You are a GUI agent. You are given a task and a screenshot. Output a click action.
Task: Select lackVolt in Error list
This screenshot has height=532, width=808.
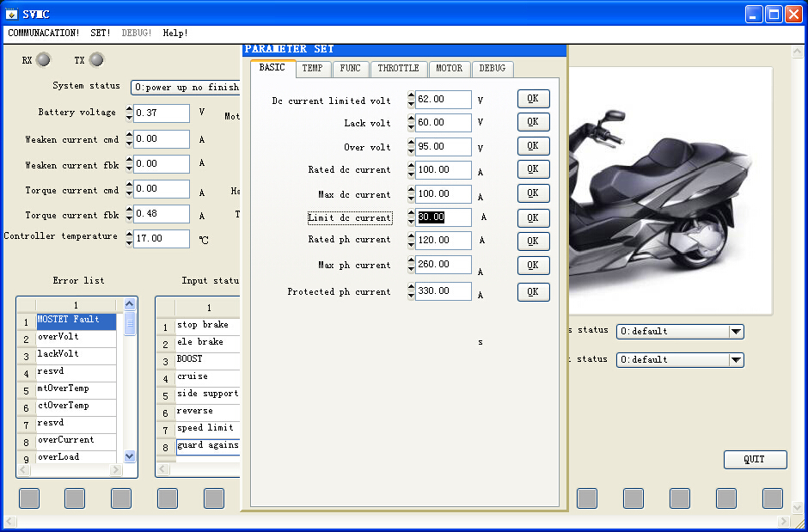(77, 356)
